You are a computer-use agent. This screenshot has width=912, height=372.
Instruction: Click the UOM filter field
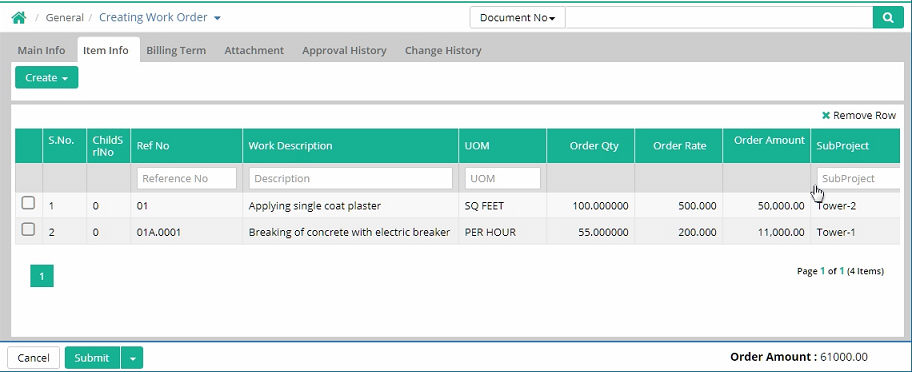coord(503,178)
